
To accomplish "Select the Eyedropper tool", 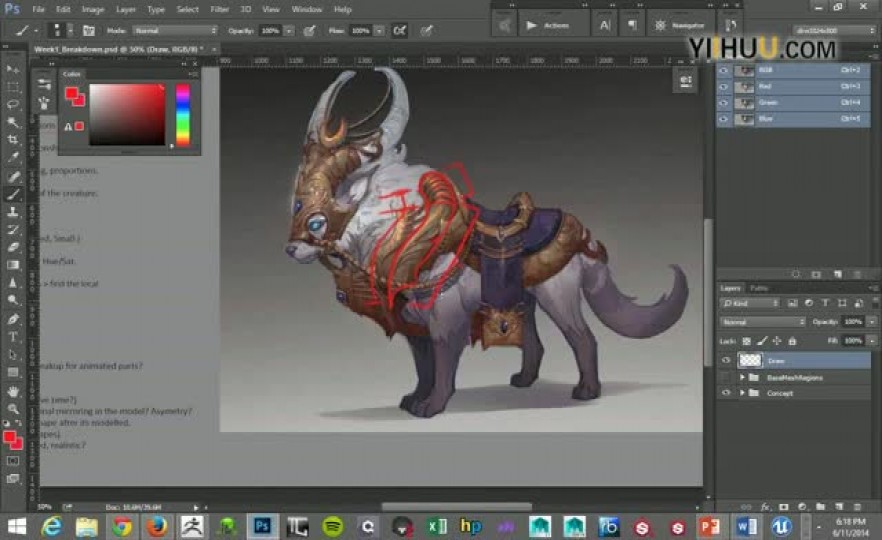I will coord(12,158).
